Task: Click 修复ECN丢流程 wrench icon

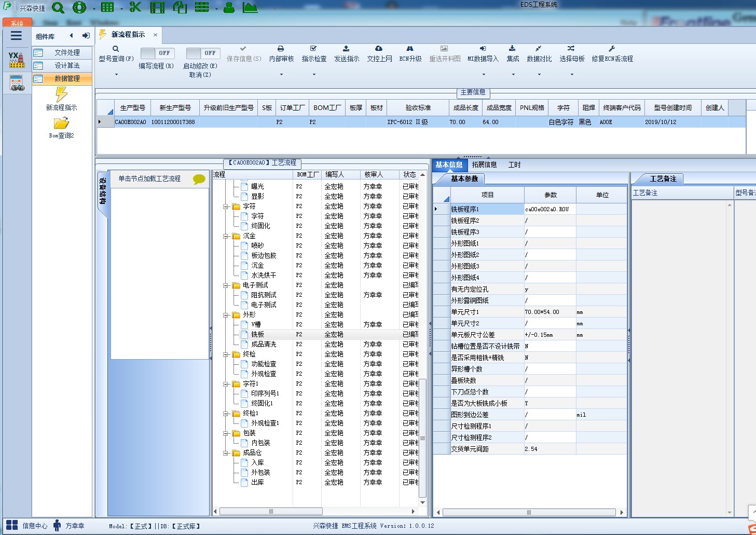Action: tap(612, 49)
